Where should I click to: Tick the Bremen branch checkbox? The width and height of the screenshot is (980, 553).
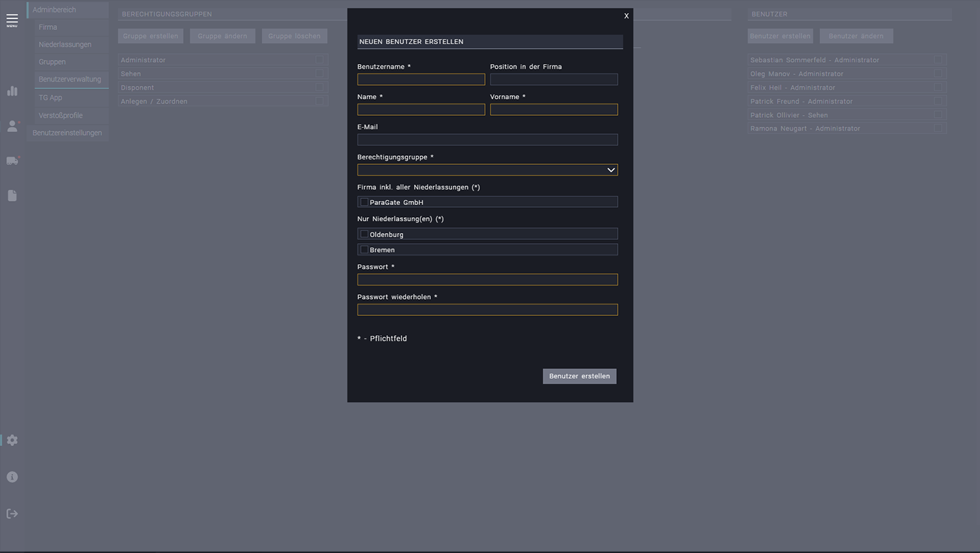[364, 250]
